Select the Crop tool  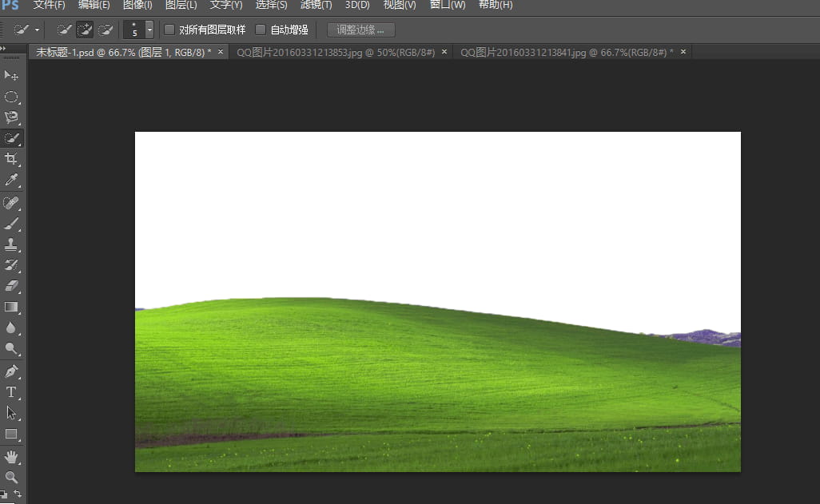11,159
